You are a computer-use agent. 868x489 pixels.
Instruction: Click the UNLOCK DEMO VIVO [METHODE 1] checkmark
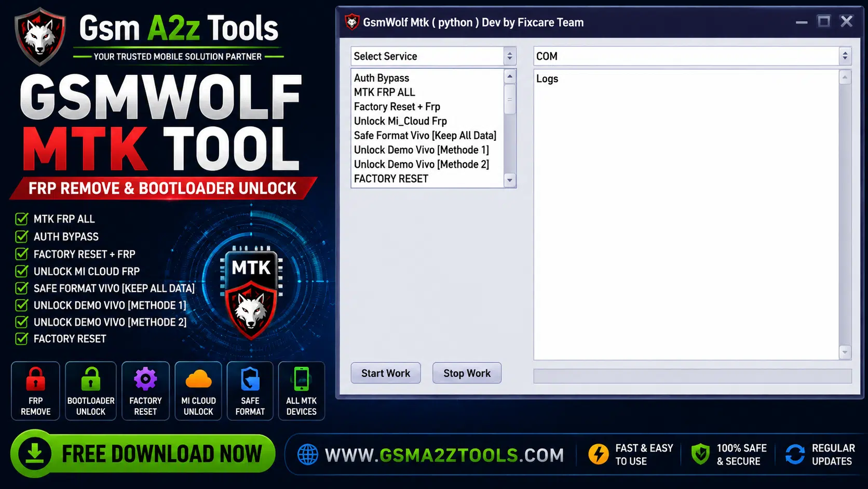point(22,305)
